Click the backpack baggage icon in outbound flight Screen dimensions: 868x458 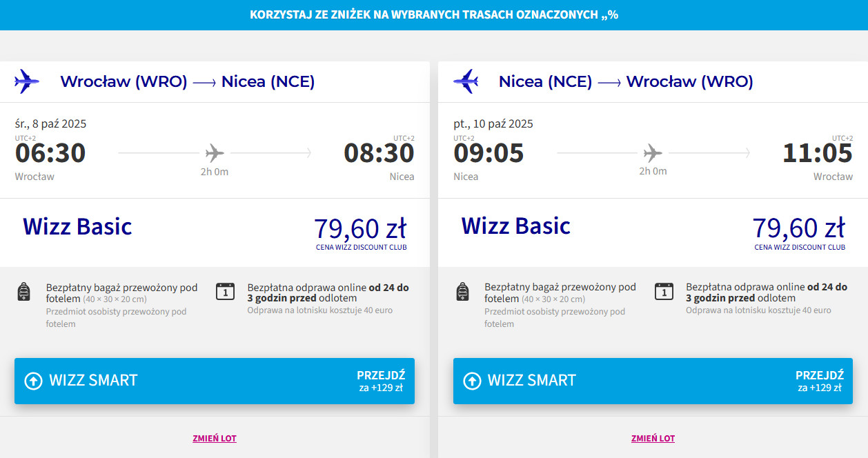click(23, 292)
